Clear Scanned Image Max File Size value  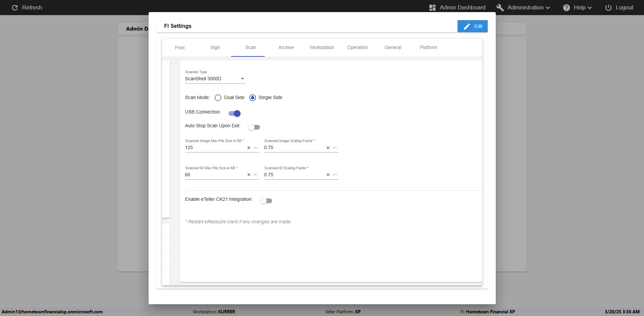[249, 148]
